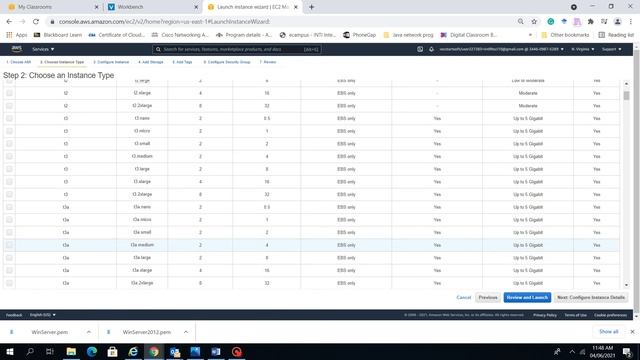Open Outlook from the taskbar
Screen dimensions: 640x360
[x=175, y=351]
